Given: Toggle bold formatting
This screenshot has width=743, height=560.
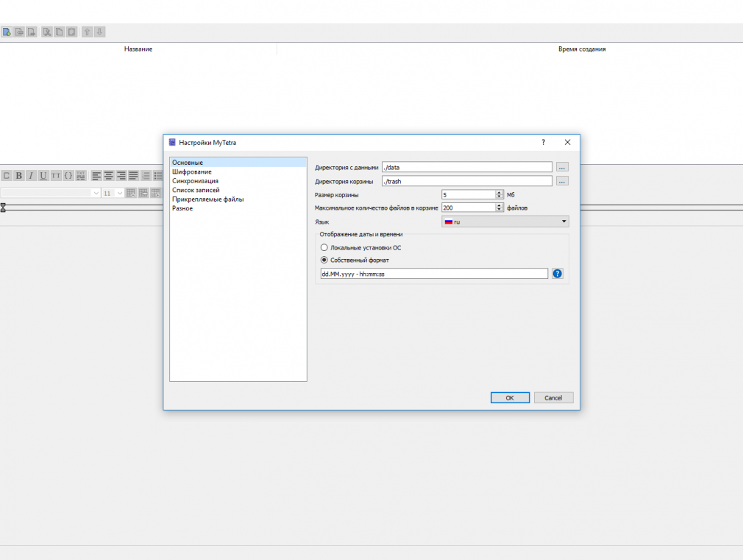Looking at the screenshot, I should 19,175.
